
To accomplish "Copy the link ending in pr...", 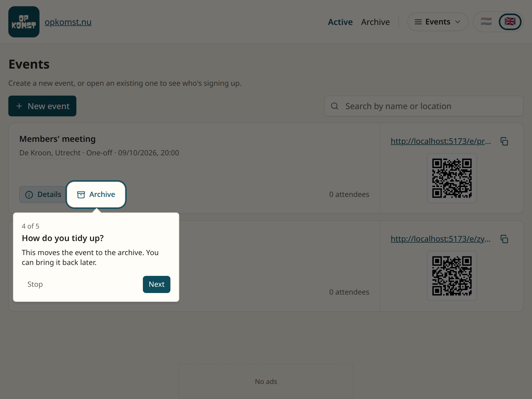I will tap(504, 141).
